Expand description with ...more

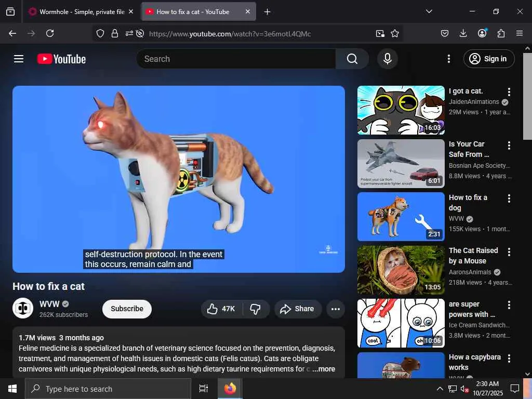(324, 369)
